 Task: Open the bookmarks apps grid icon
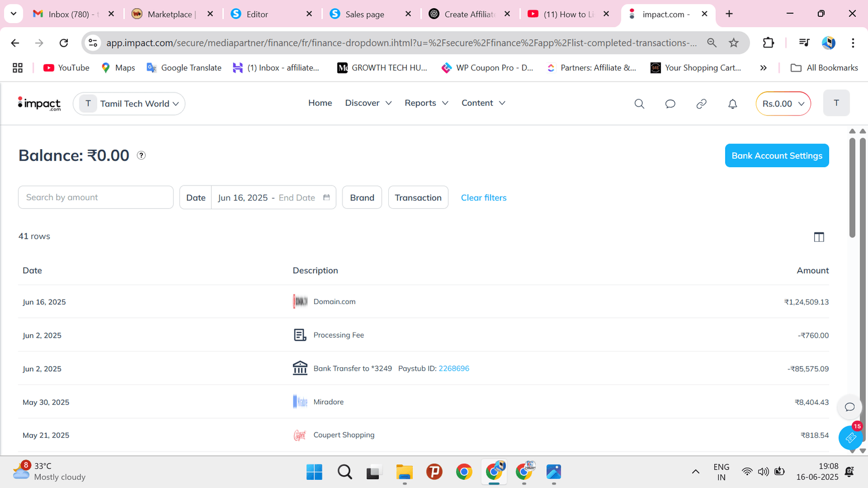click(x=18, y=68)
